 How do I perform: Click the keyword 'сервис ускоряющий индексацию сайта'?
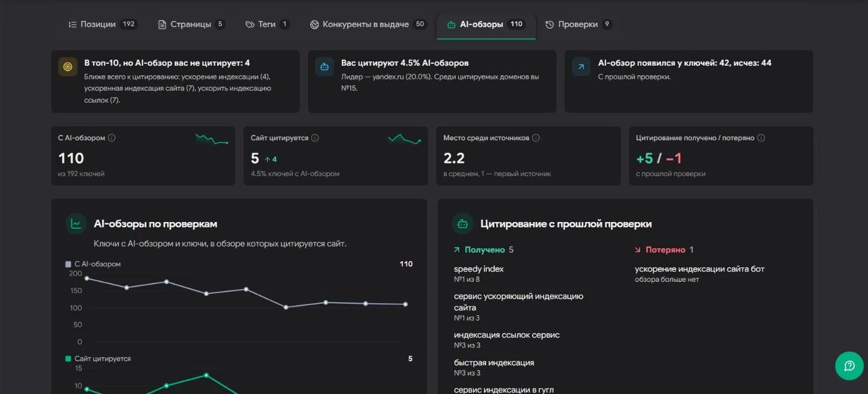[x=518, y=302]
